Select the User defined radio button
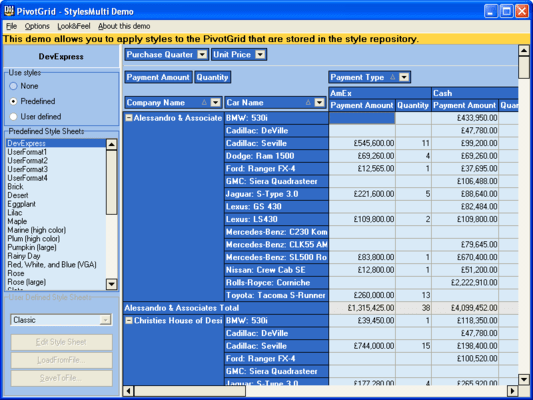Viewport: 533px width, 400px height. coord(13,117)
